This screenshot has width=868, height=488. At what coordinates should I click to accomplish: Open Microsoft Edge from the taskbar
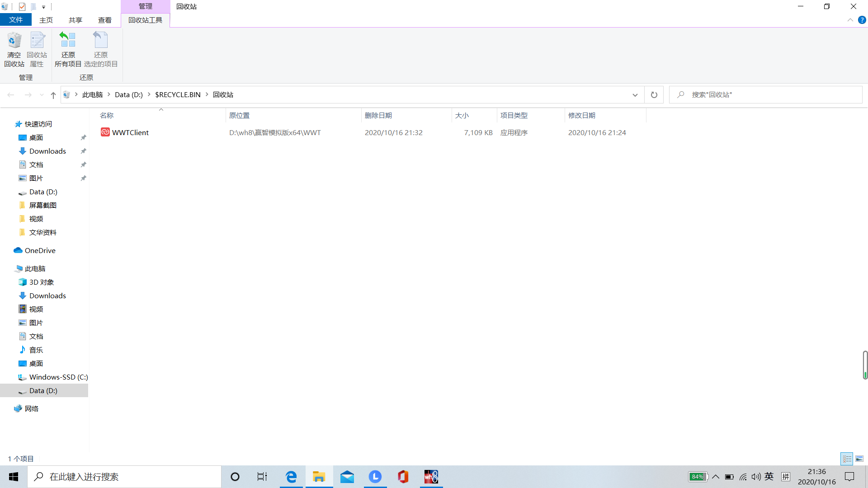(x=291, y=477)
